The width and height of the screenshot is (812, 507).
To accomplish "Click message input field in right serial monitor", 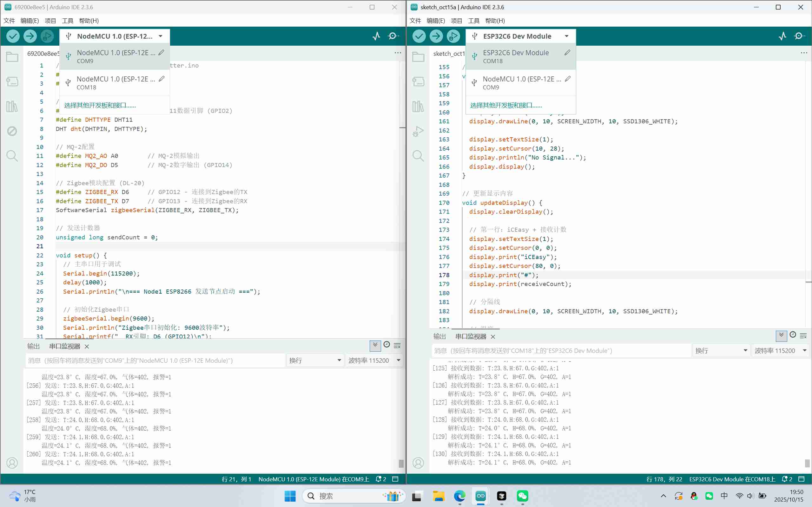I will pos(560,351).
